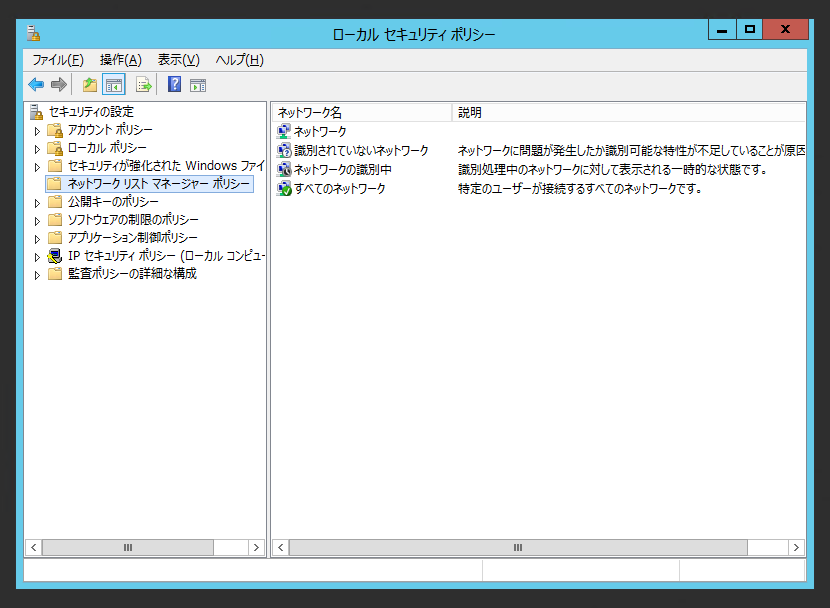Click the ネットワークの識別中 item icon
Screen dimensions: 830x608
point(284,169)
